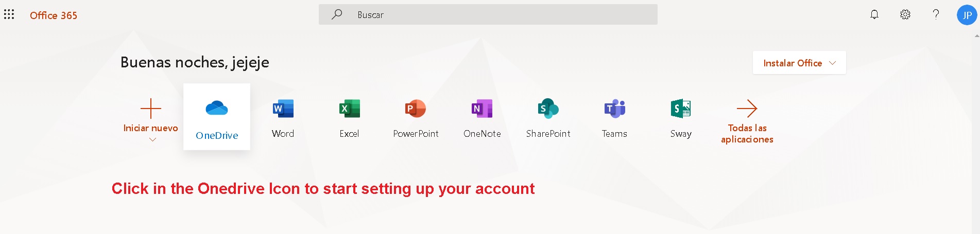Open OneNote from the app row
This screenshot has height=234, width=980.
pyautogui.click(x=482, y=118)
